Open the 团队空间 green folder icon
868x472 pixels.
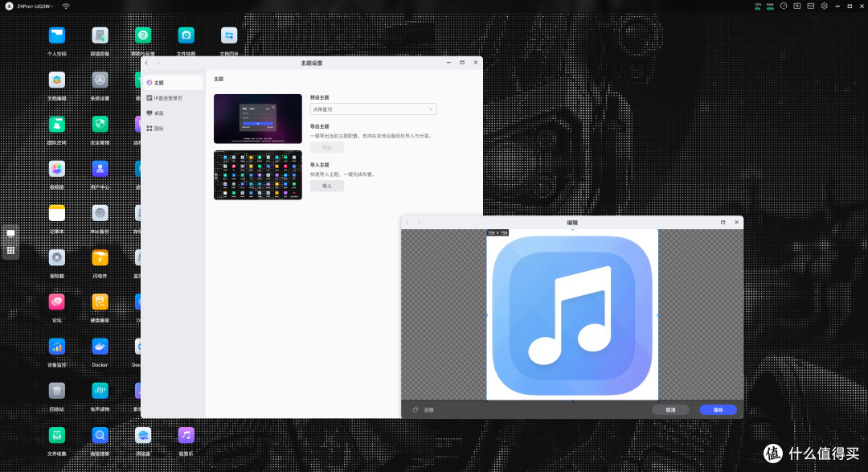point(56,125)
